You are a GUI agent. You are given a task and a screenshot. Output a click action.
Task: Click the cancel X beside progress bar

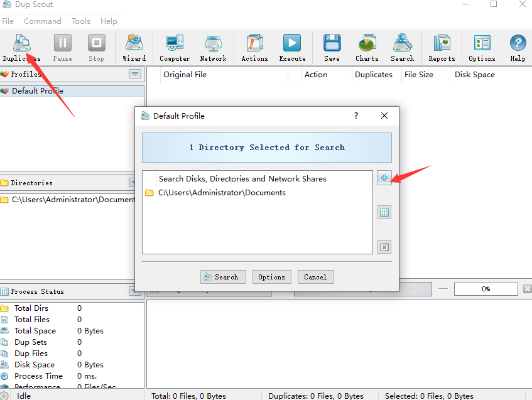point(527,289)
